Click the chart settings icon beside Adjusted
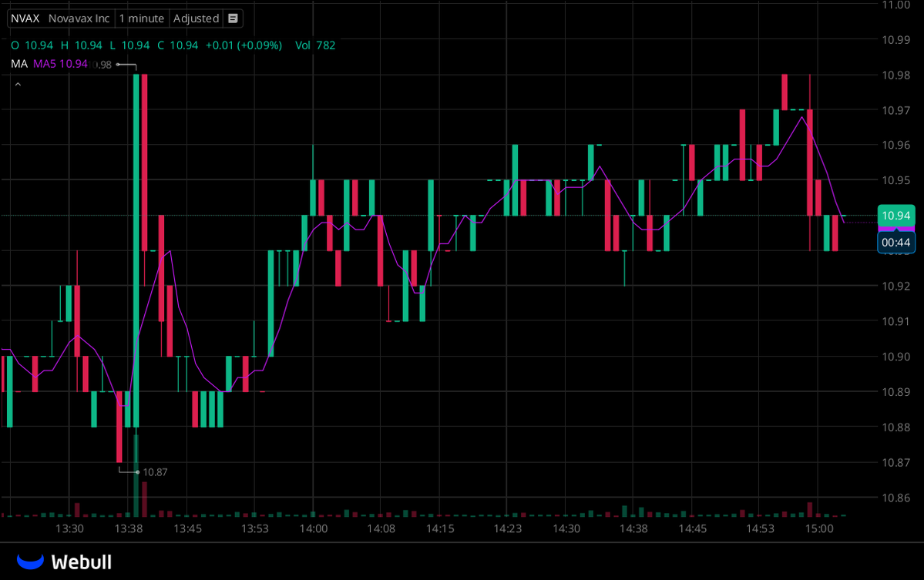This screenshot has height=580, width=924. (x=233, y=18)
